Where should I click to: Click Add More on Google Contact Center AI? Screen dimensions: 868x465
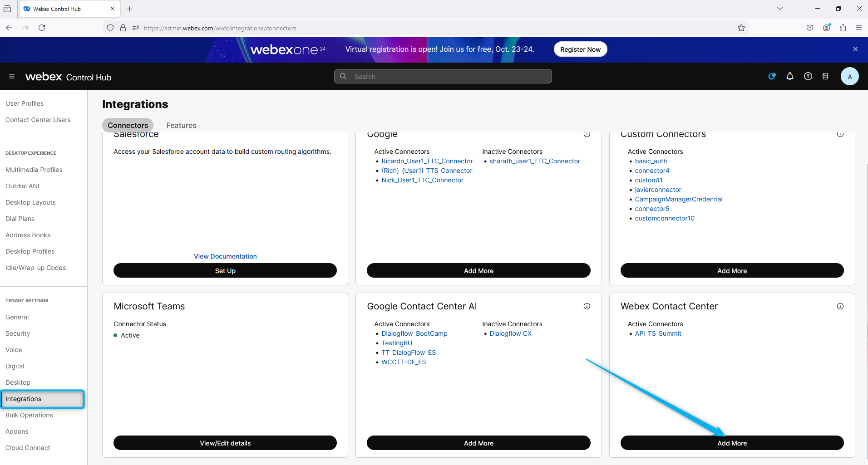[x=478, y=443]
